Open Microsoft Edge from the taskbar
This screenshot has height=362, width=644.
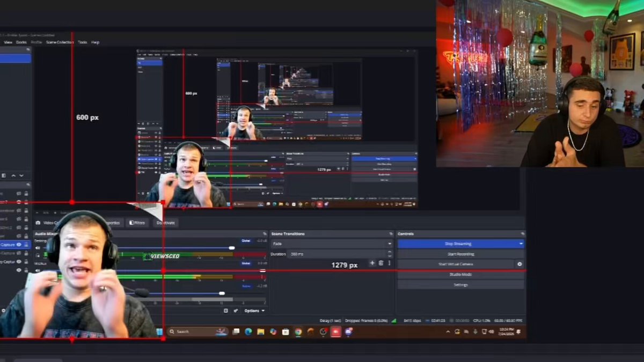pos(248,332)
